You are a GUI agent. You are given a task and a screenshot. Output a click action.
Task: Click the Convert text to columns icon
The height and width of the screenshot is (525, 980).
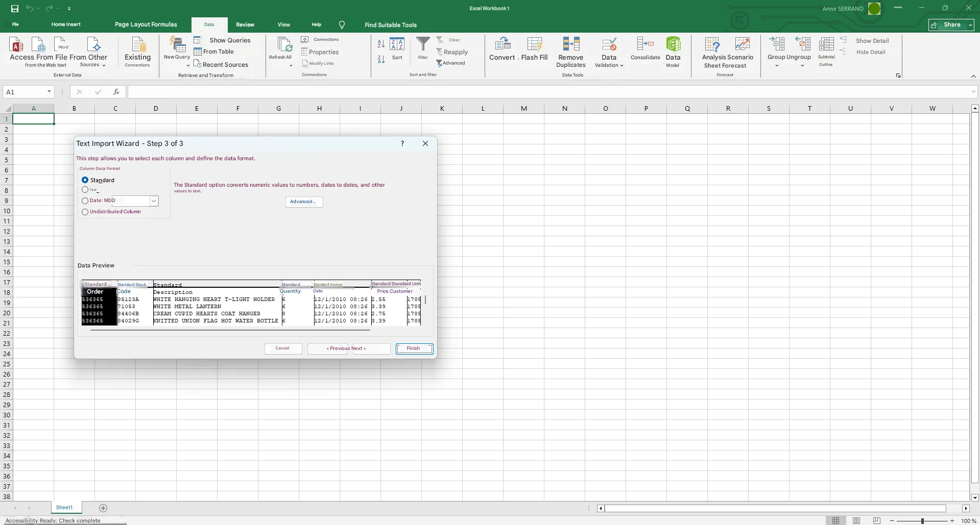(503, 44)
